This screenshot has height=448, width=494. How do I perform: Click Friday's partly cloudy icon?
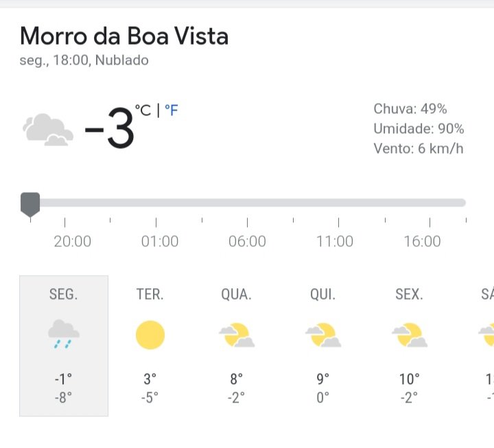(x=409, y=335)
